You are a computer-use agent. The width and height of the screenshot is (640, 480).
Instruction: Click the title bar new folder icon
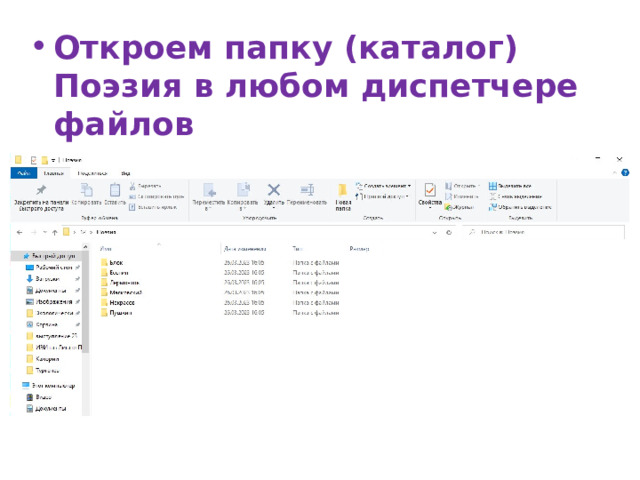pyautogui.click(x=44, y=160)
